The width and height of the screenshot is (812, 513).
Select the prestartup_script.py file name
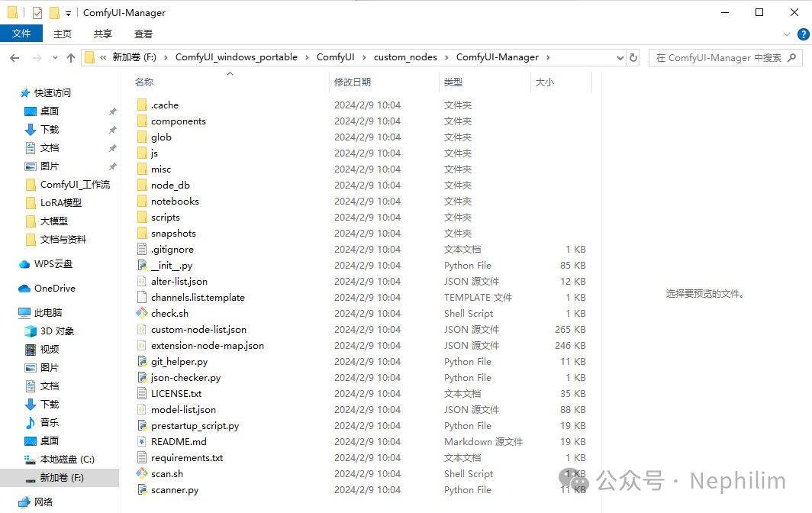click(195, 426)
